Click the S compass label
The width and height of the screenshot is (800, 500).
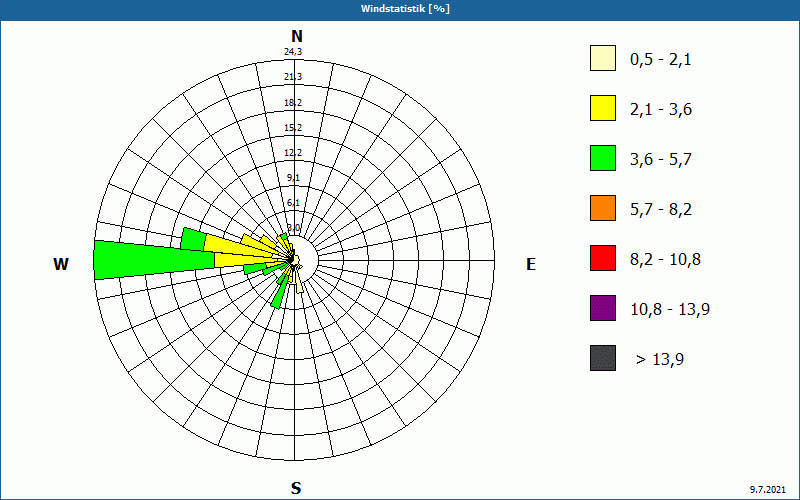click(296, 488)
